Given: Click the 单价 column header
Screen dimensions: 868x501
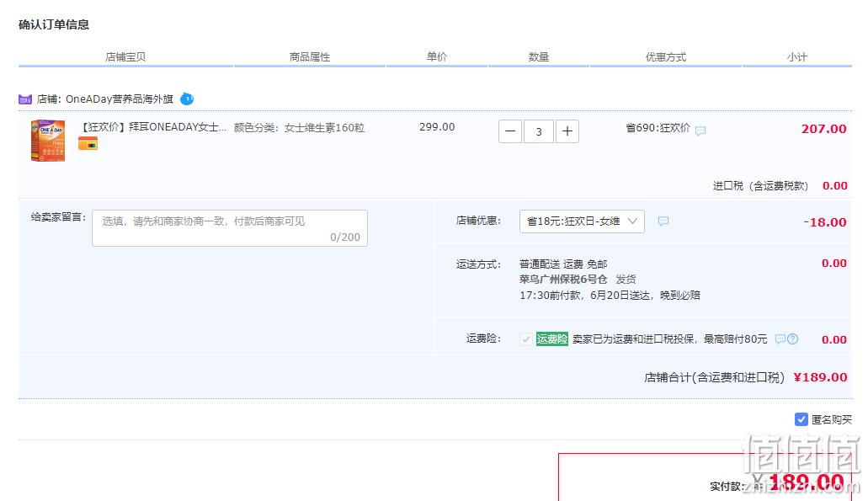Looking at the screenshot, I should [437, 56].
